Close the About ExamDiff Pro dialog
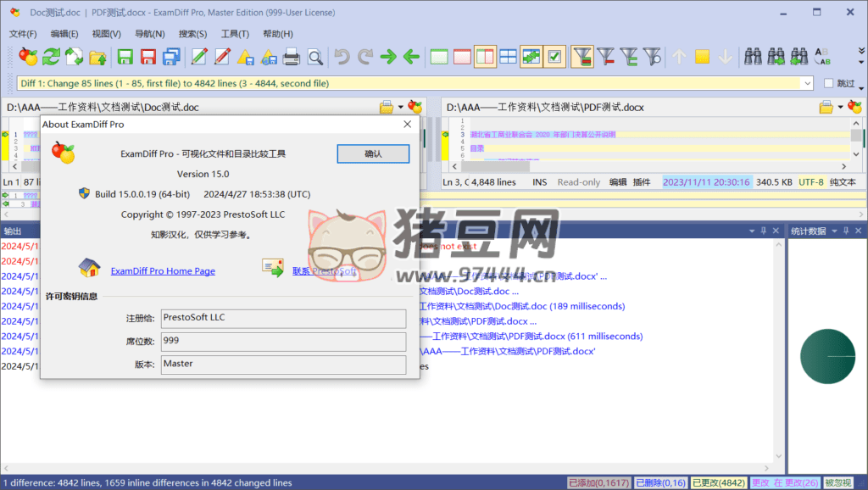Image resolution: width=868 pixels, height=490 pixels. (x=408, y=124)
